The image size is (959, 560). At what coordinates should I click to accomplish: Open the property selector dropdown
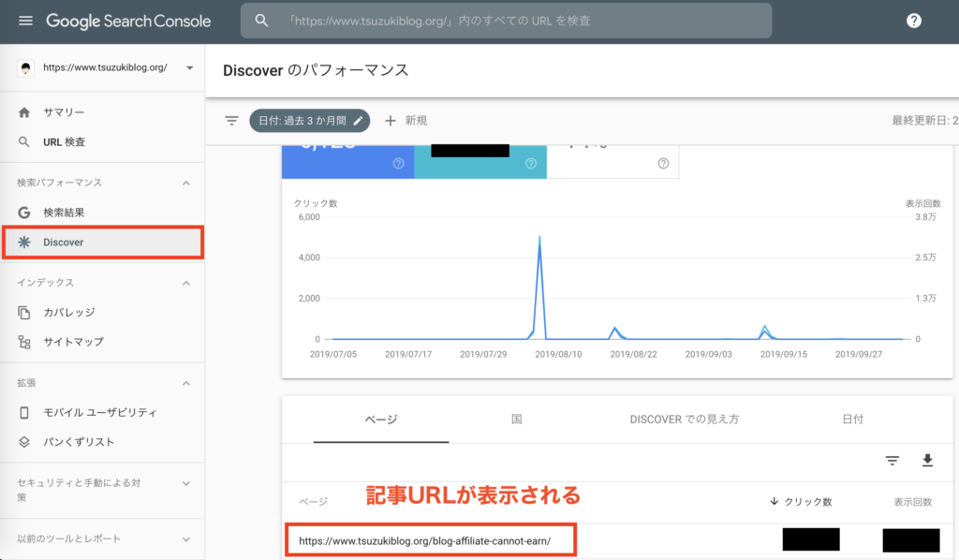[x=189, y=68]
